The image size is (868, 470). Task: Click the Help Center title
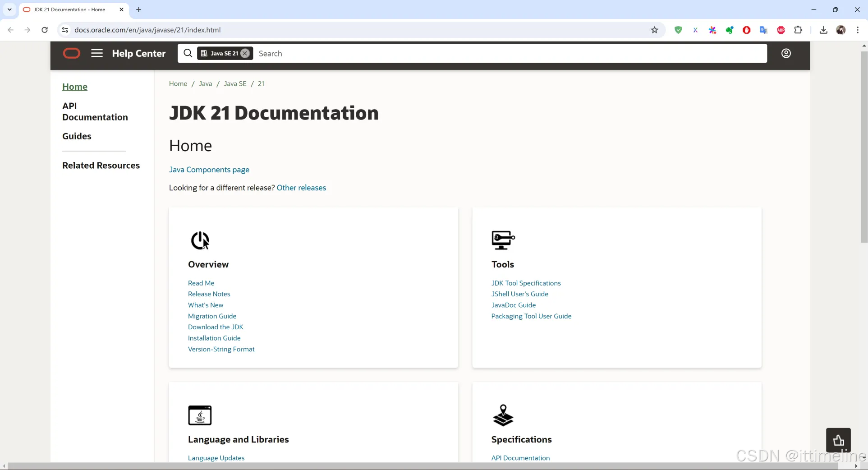pos(139,53)
